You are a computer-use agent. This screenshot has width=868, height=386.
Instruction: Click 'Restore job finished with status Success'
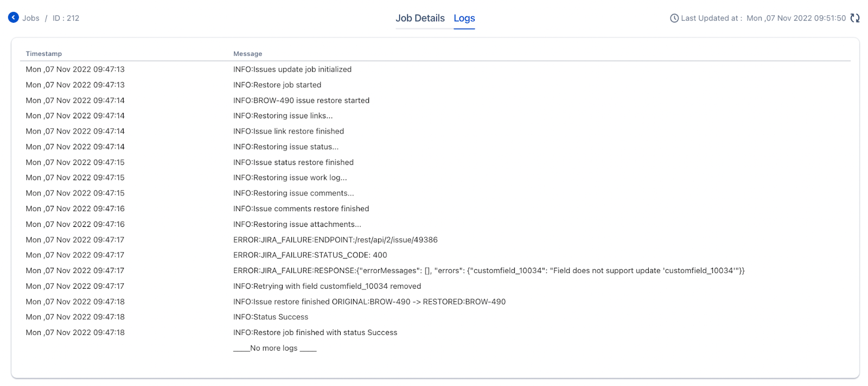(x=315, y=333)
